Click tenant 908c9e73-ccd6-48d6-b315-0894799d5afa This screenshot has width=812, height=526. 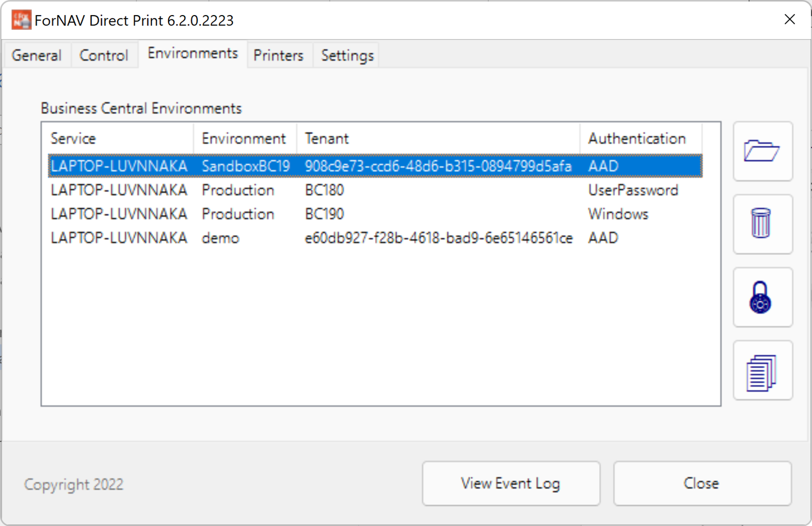coord(438,166)
